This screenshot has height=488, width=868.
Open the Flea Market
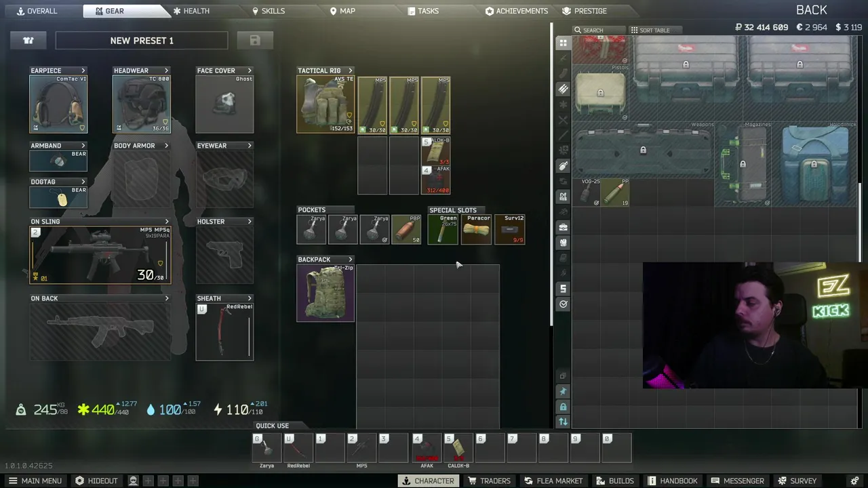[x=553, y=481]
